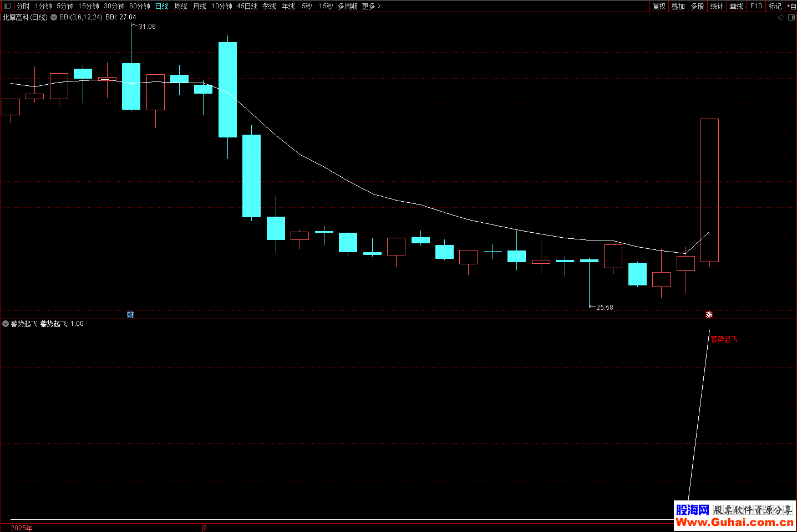Expand the BBI indicator dropdown arrow
Screen dimensions: 797x532
(54, 17)
